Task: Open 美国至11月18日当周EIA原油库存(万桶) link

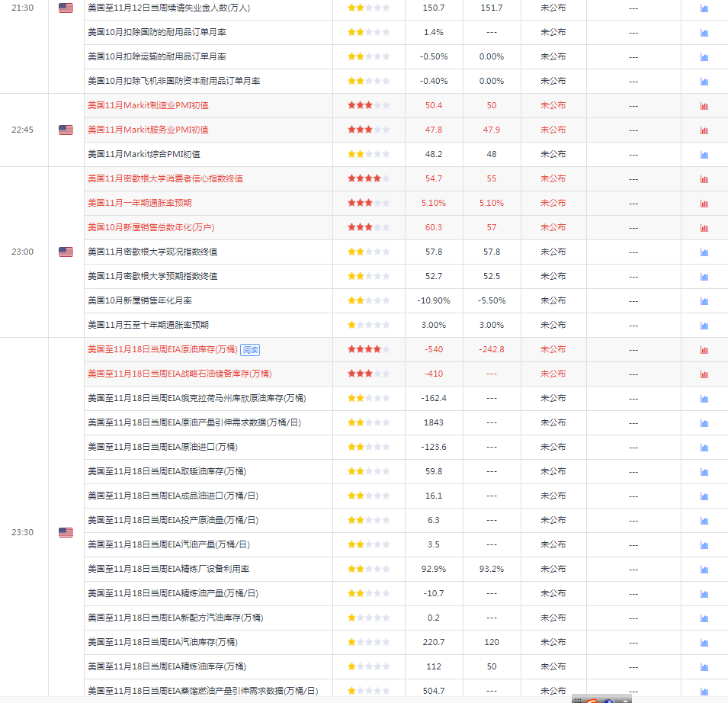Action: point(162,349)
